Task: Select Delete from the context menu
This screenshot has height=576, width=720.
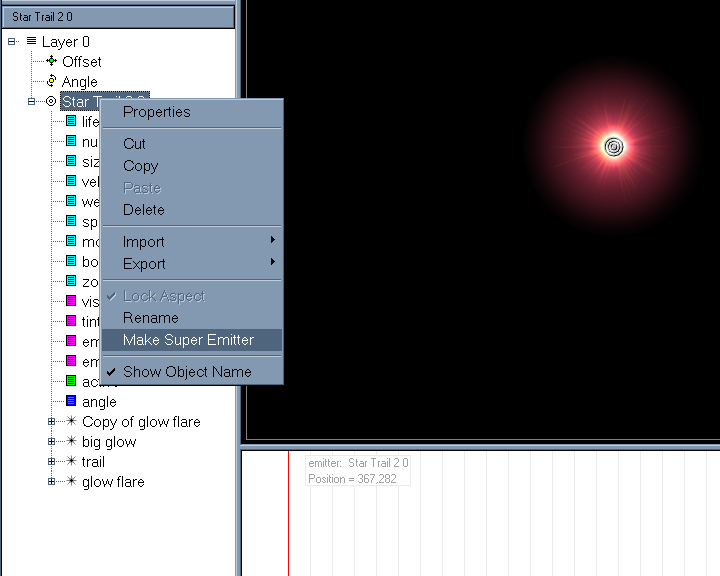Action: point(143,210)
